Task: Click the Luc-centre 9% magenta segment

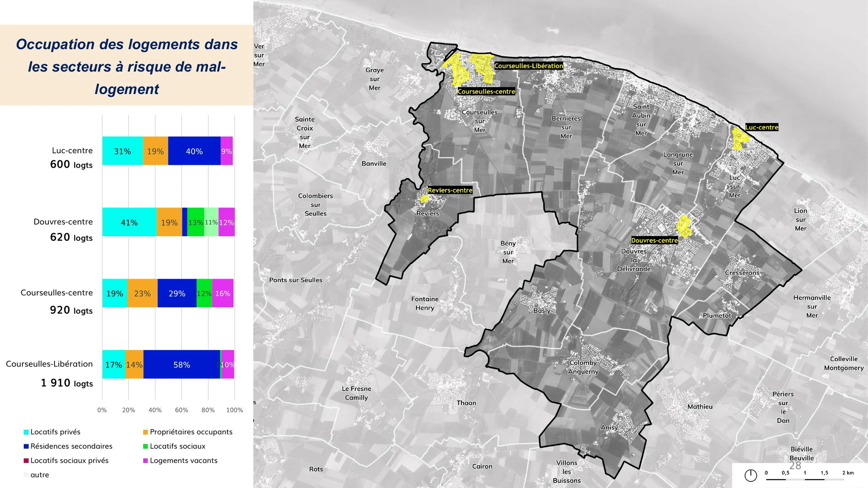Action: (x=227, y=151)
